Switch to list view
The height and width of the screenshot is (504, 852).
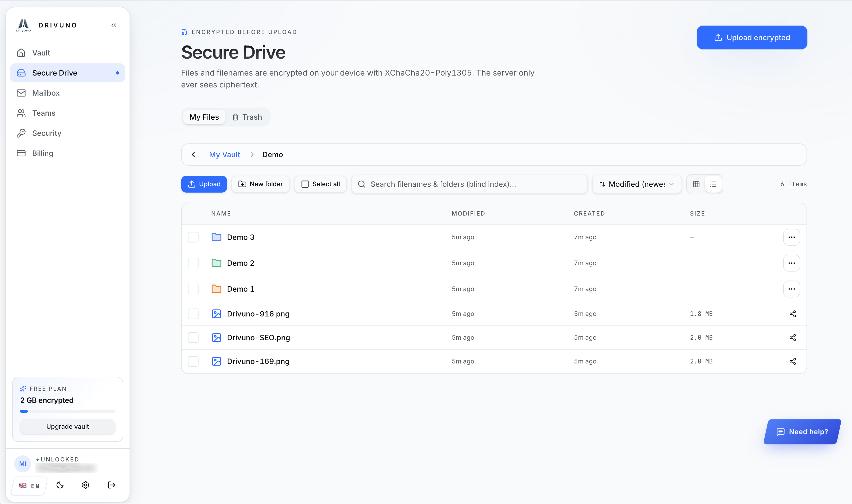[713, 184]
